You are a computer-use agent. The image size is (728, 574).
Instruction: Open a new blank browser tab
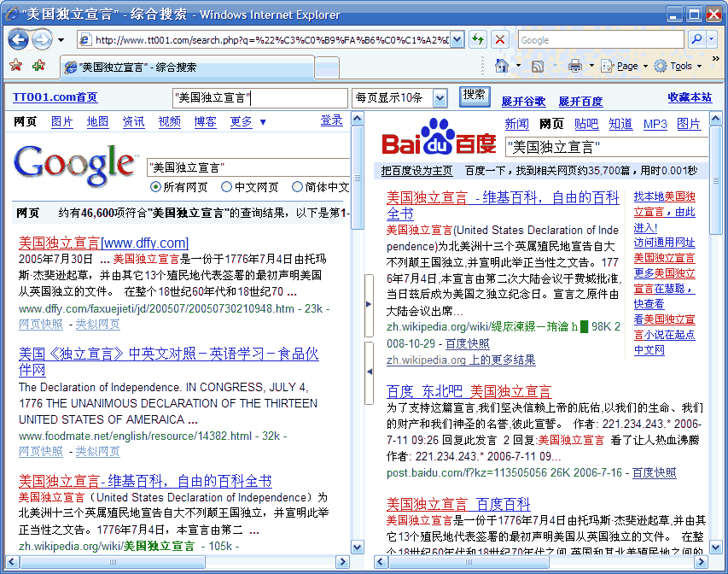click(327, 67)
